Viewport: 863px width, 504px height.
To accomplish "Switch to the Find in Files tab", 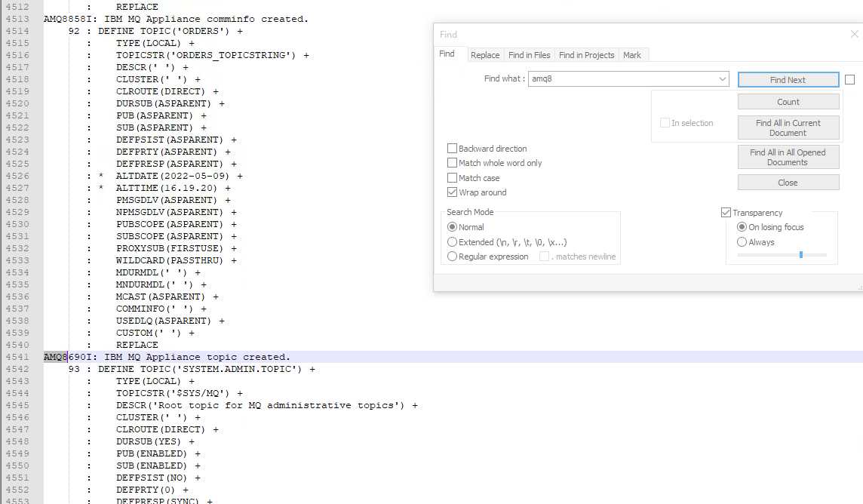I will pyautogui.click(x=529, y=55).
